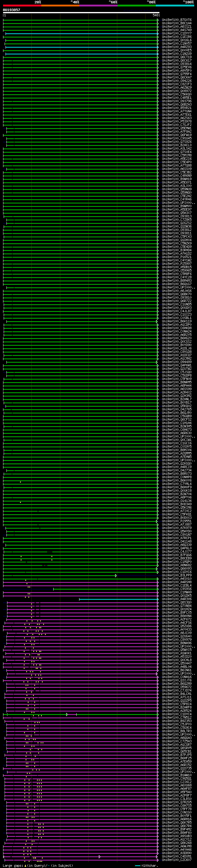Select label UniRef100_Q7XN84

click(x=176, y=606)
